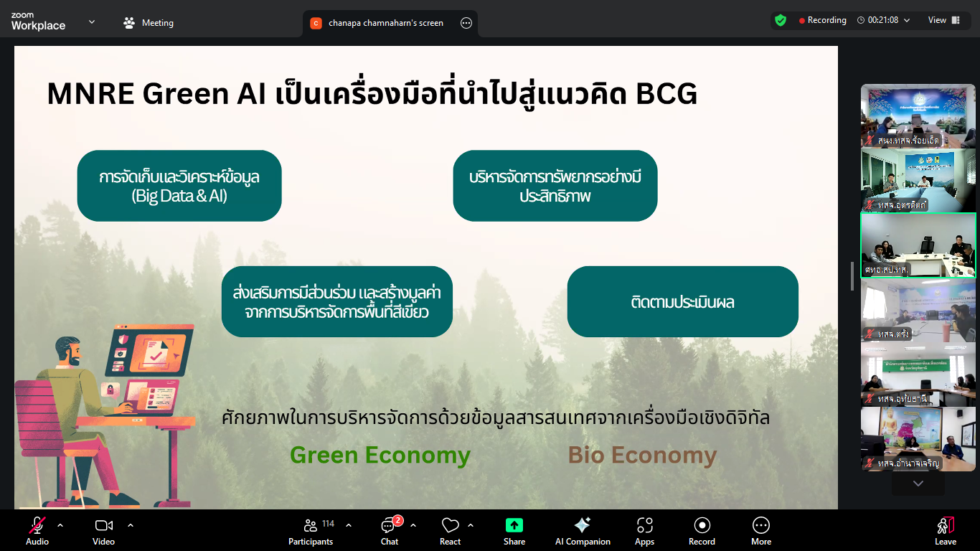This screenshot has height=551, width=980.
Task: Toggle the camera using Video button
Action: [103, 532]
